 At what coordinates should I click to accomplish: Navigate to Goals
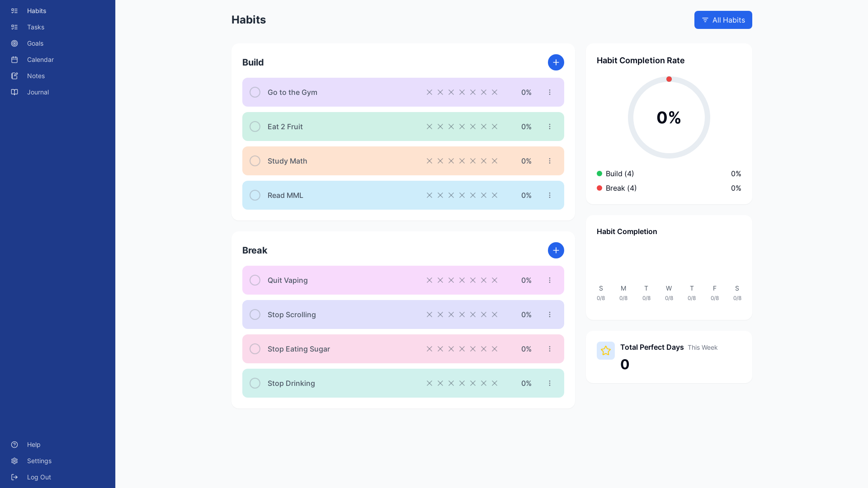[35, 43]
